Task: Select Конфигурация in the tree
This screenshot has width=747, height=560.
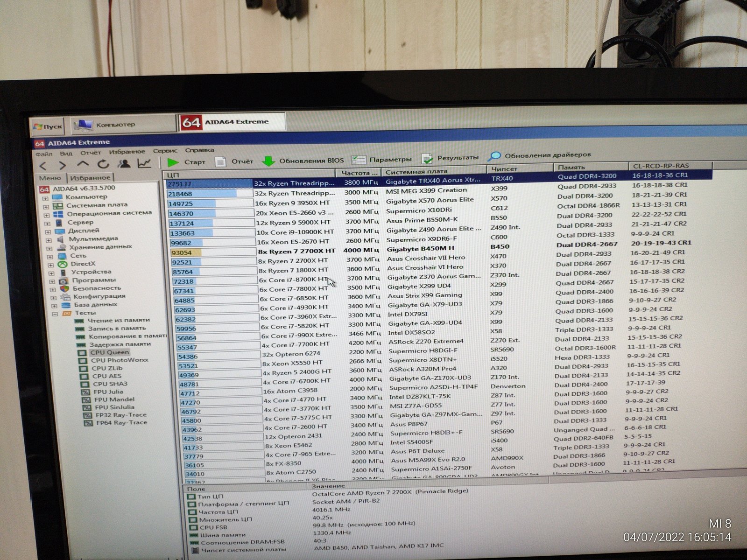Action: (x=93, y=296)
